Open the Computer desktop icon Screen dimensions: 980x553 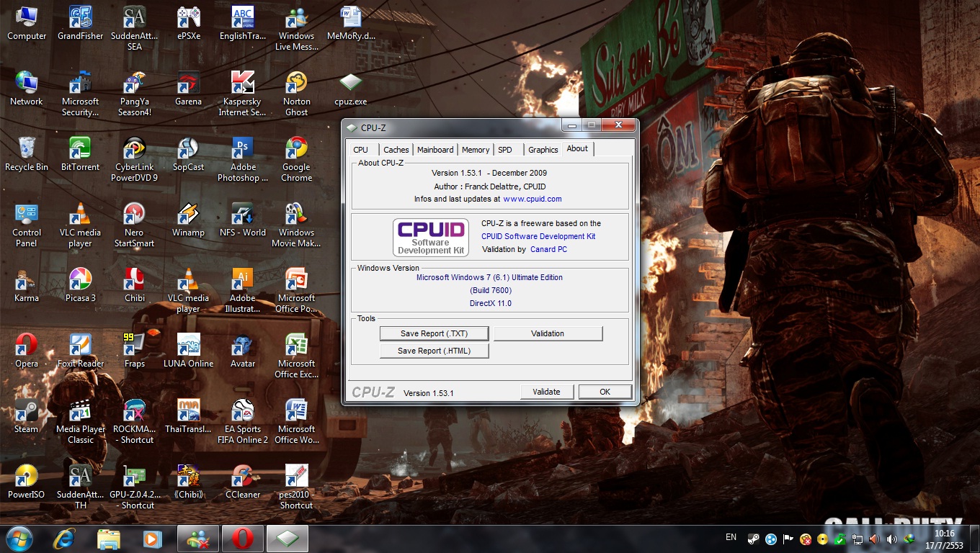click(x=27, y=23)
